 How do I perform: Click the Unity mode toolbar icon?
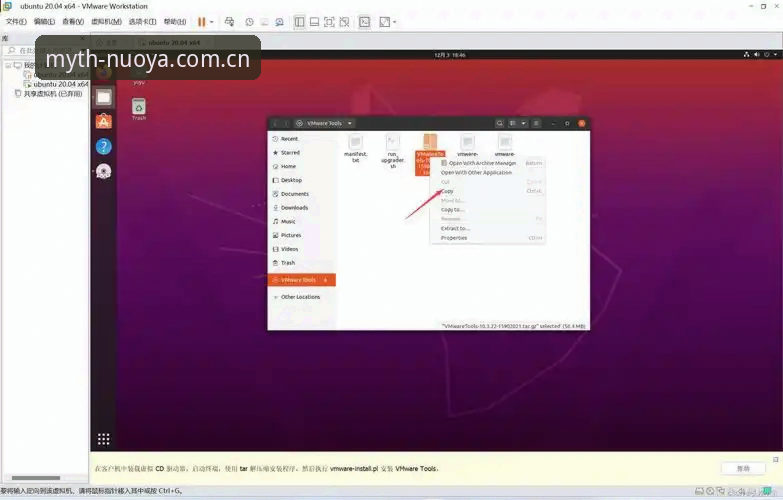click(x=344, y=21)
